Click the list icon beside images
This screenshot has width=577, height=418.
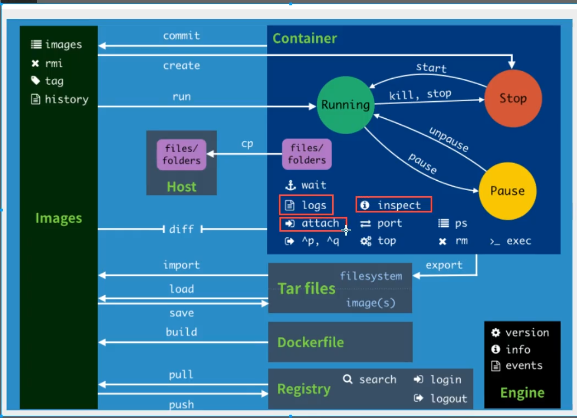[36, 45]
